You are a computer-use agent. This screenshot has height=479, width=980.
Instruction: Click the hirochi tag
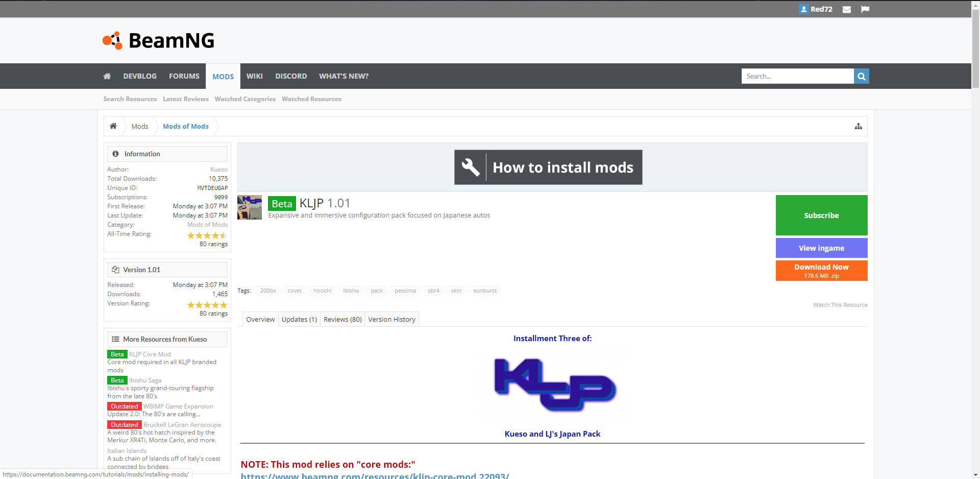coord(322,291)
